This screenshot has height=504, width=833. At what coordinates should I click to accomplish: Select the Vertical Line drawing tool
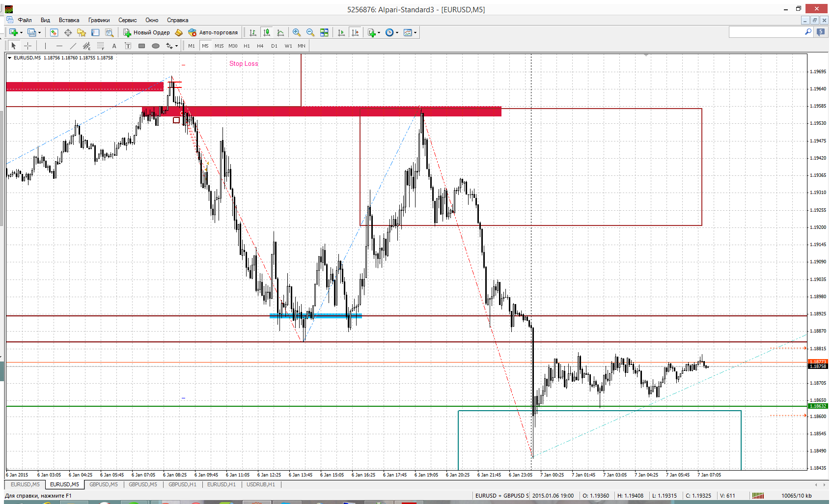(45, 46)
